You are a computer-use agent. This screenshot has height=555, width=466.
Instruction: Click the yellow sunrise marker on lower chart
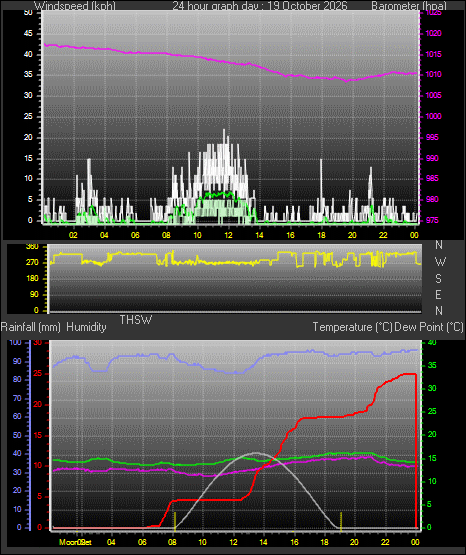pos(175,521)
